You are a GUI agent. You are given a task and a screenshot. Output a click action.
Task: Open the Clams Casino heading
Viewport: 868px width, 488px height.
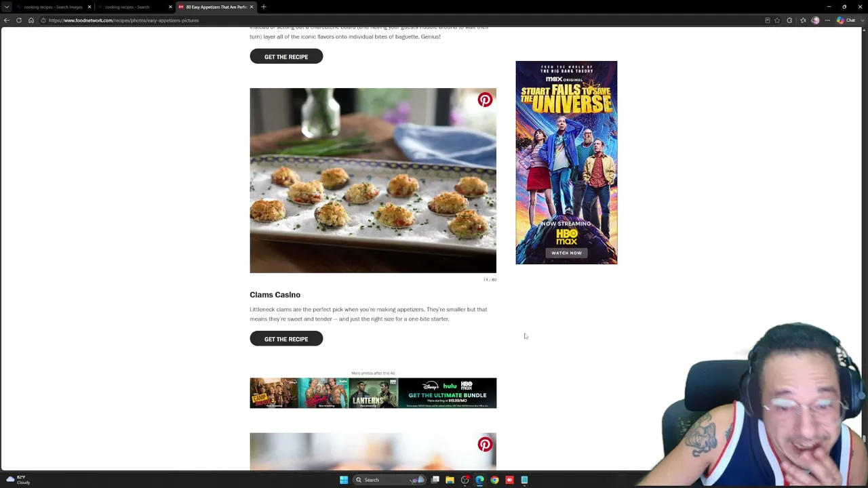click(275, 295)
